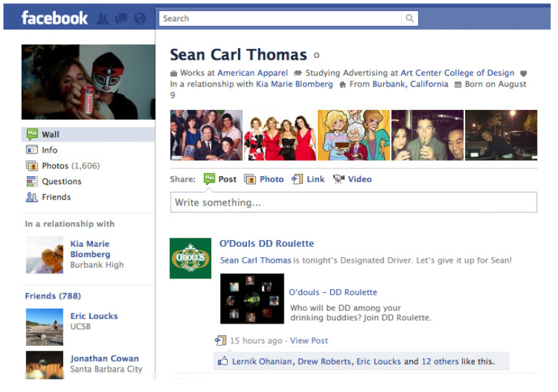Open the photo of three friends drinking
Viewport: 558px width, 392px height.
tap(427, 135)
